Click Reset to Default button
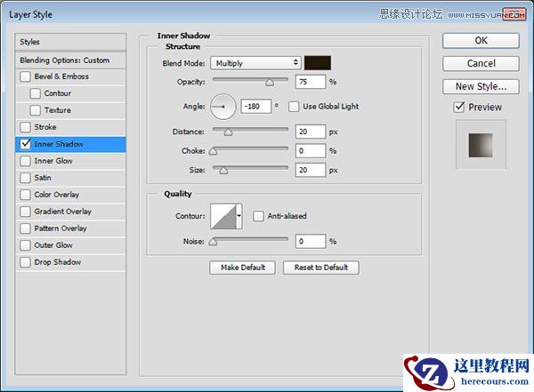This screenshot has height=392, width=534. 320,268
